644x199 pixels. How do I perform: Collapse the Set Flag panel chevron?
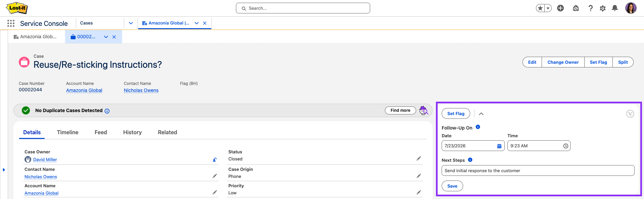[x=481, y=114]
